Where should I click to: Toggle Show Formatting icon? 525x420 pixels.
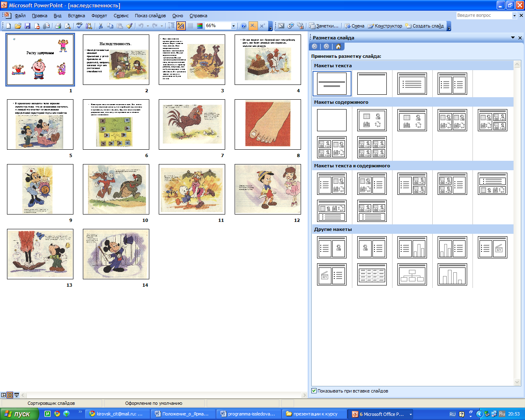[x=181, y=26]
